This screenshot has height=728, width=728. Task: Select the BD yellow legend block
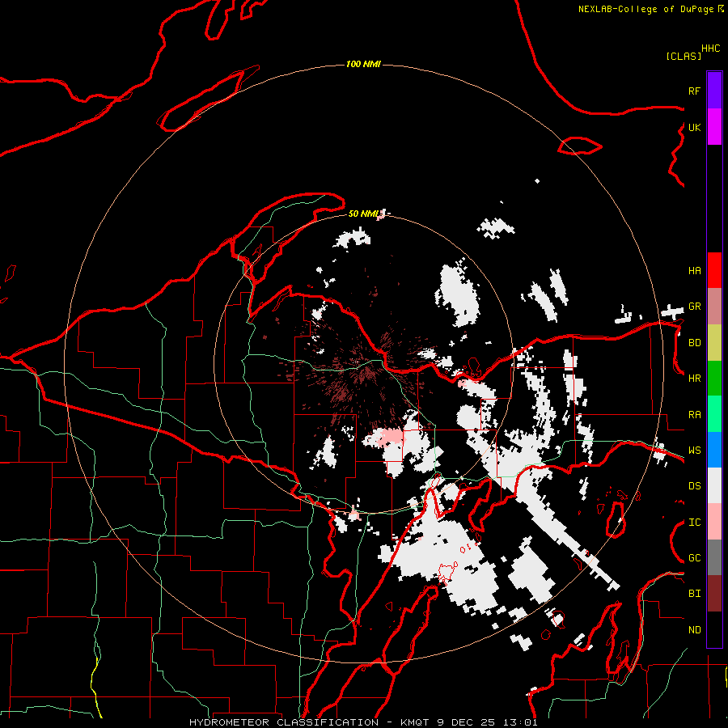tap(714, 342)
